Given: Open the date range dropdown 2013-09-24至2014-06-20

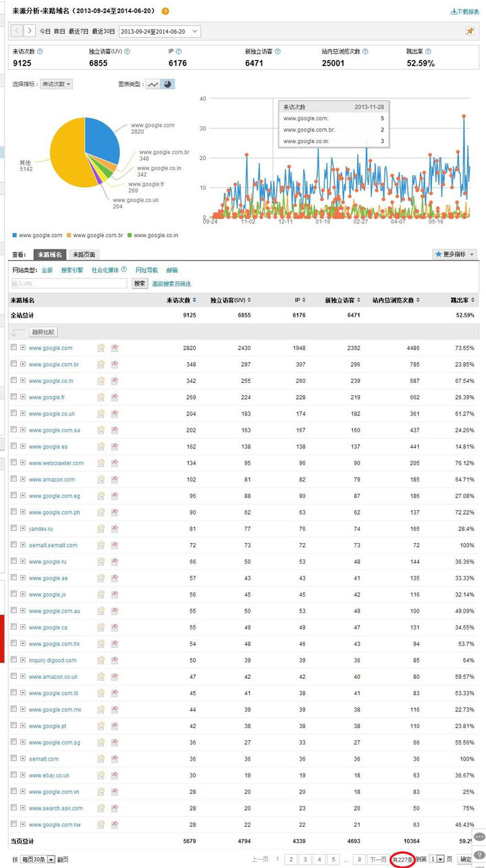Looking at the screenshot, I should (159, 31).
